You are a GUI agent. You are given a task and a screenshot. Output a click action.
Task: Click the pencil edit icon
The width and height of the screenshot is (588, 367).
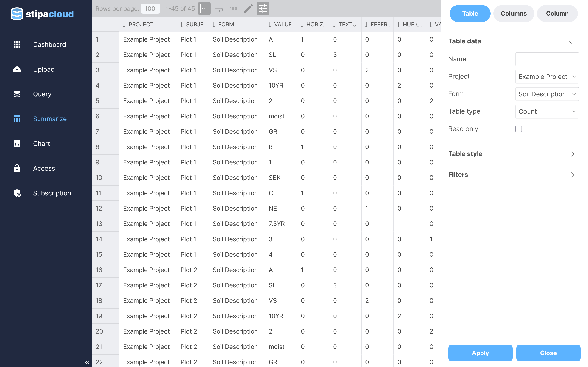tap(248, 9)
